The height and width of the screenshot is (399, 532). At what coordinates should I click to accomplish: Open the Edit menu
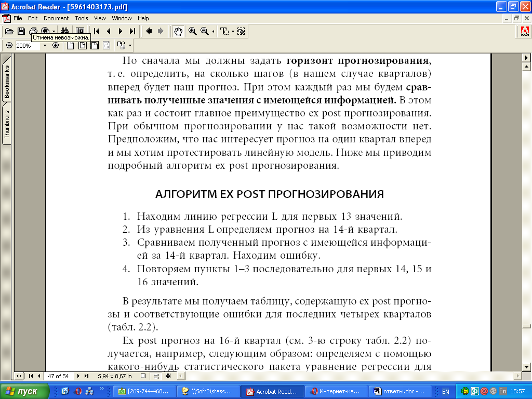(33, 18)
